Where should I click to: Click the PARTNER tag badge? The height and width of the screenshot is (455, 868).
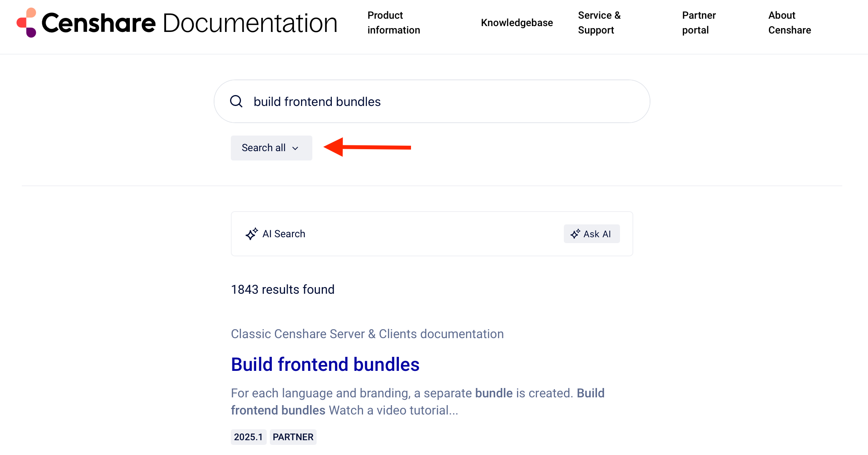(x=293, y=437)
